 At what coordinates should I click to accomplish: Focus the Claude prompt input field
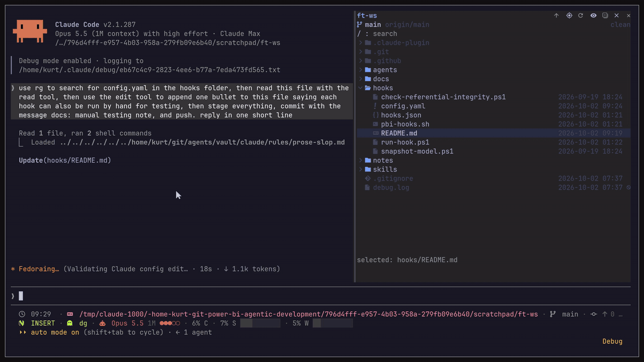(x=322, y=296)
